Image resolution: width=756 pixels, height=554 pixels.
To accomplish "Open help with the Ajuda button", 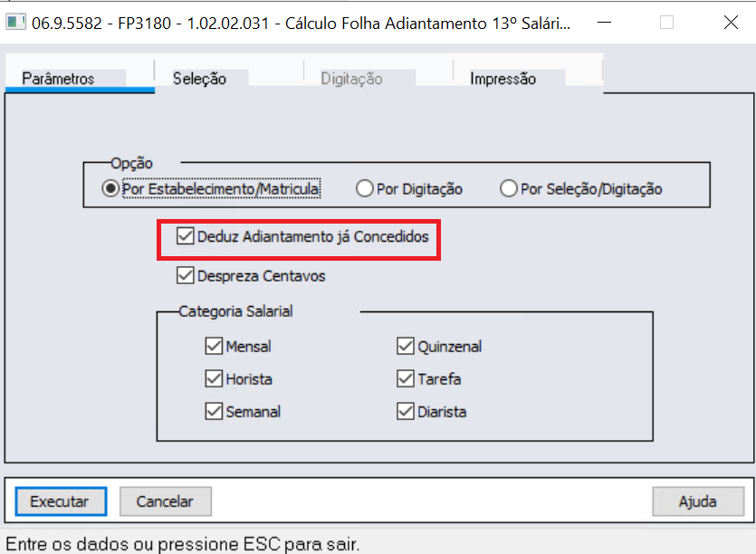I will pyautogui.click(x=698, y=501).
